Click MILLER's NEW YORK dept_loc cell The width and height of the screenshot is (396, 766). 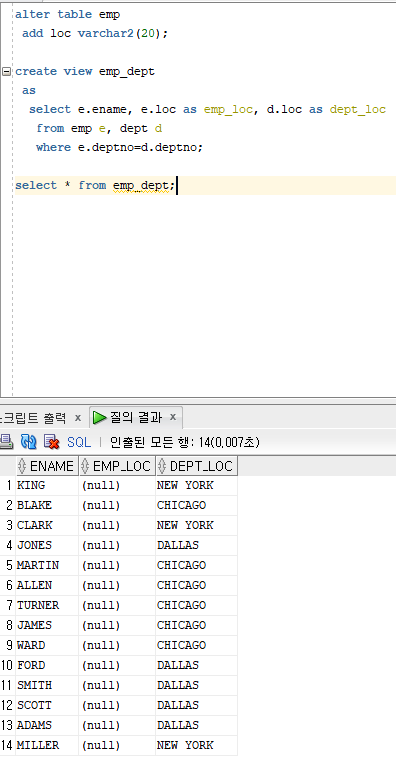click(197, 745)
